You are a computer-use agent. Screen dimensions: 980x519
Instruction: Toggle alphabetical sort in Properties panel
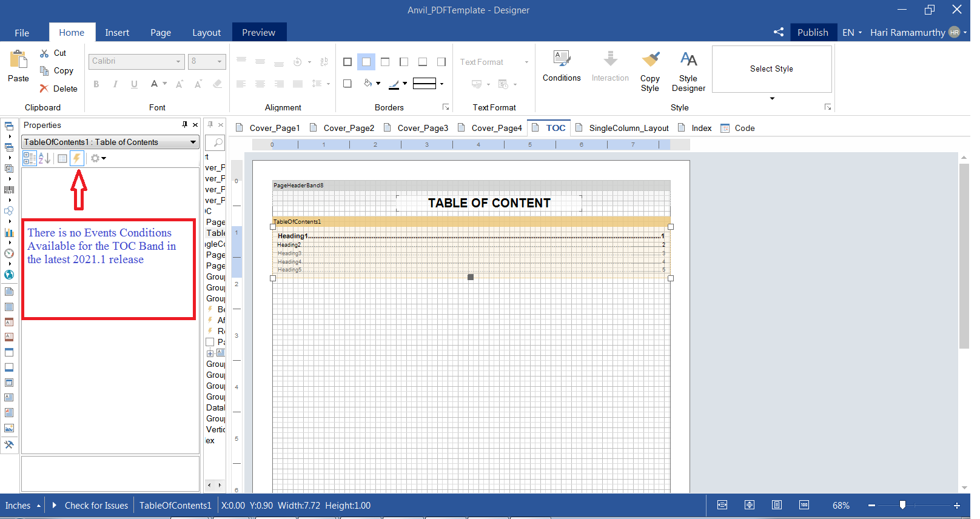44,158
